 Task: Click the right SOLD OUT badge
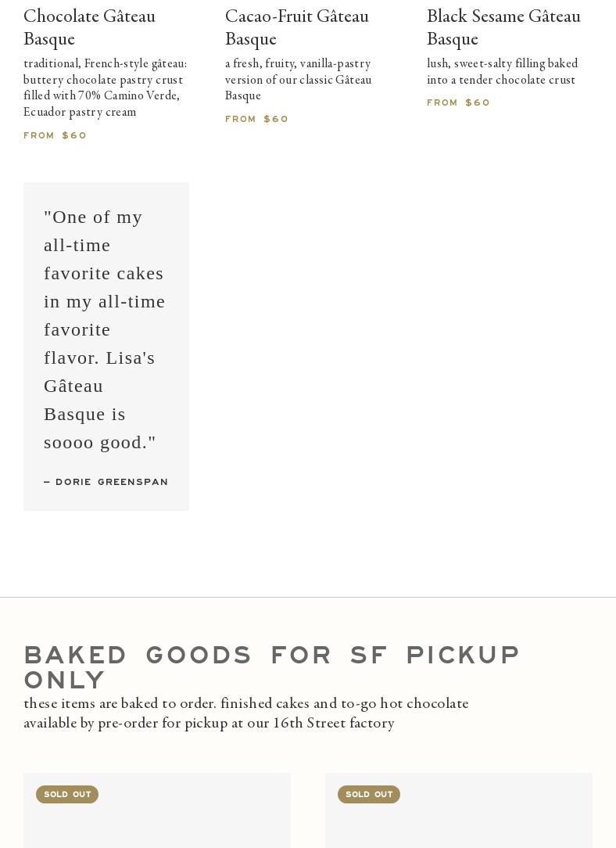tap(368, 794)
